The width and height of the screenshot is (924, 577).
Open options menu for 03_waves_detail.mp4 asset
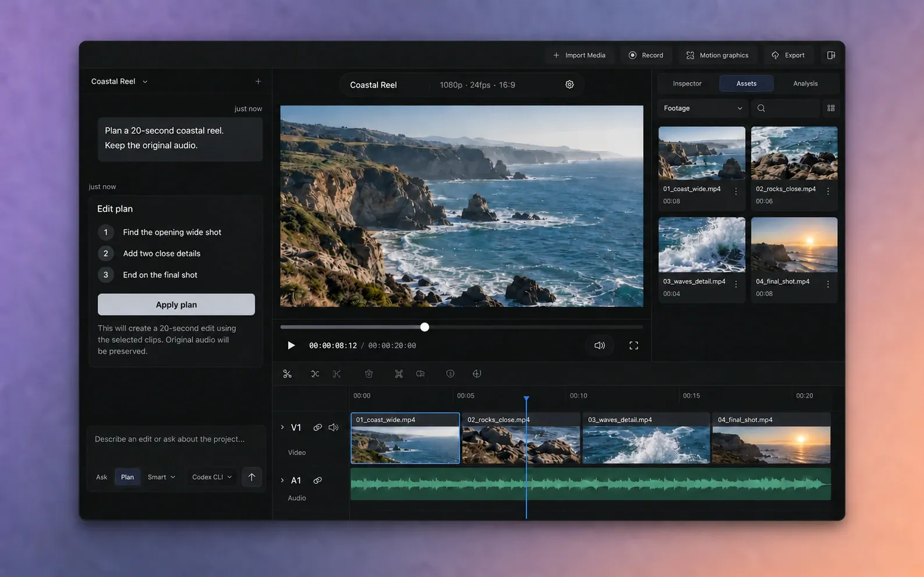(x=736, y=284)
